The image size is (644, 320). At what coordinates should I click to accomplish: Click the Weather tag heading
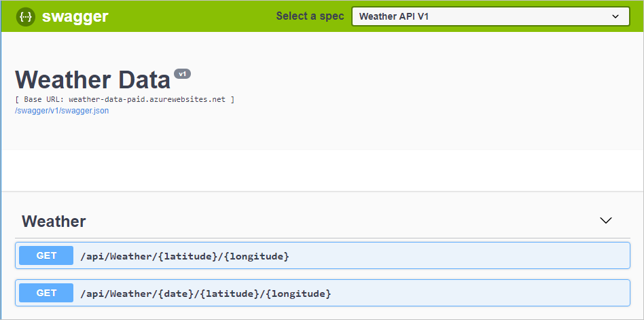click(54, 221)
